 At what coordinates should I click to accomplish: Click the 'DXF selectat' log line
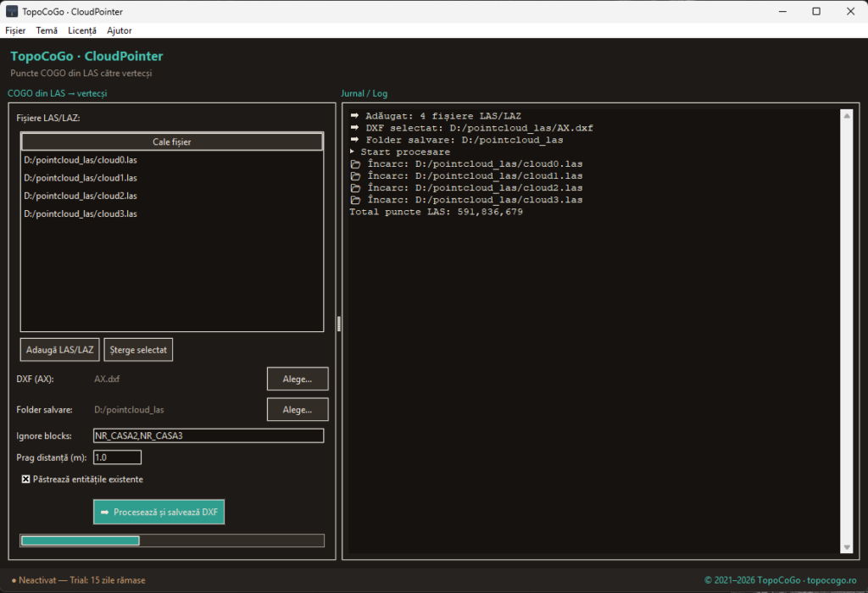click(471, 128)
